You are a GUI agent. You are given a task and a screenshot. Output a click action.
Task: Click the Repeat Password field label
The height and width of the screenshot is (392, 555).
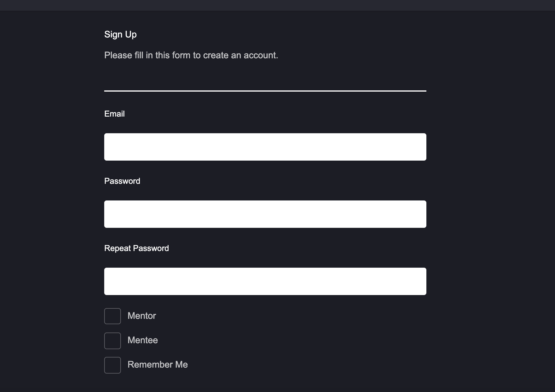136,248
